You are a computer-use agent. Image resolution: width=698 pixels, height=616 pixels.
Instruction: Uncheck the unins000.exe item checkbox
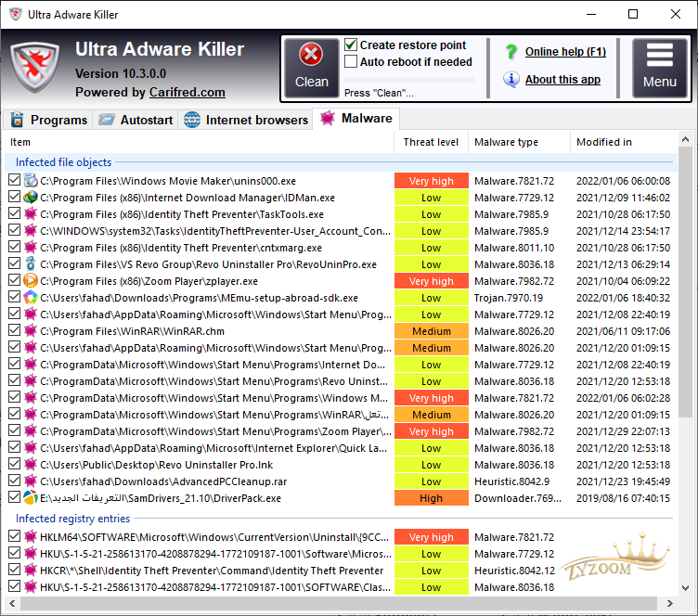pyautogui.click(x=14, y=180)
